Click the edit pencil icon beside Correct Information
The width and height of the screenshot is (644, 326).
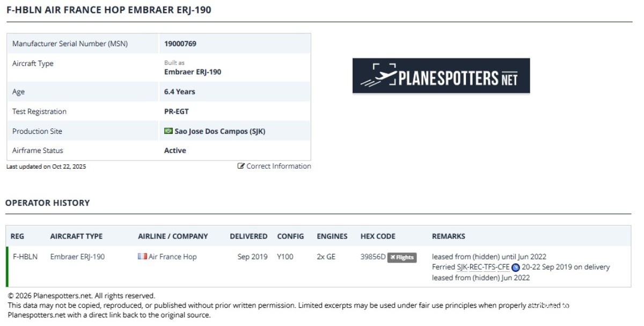click(241, 166)
